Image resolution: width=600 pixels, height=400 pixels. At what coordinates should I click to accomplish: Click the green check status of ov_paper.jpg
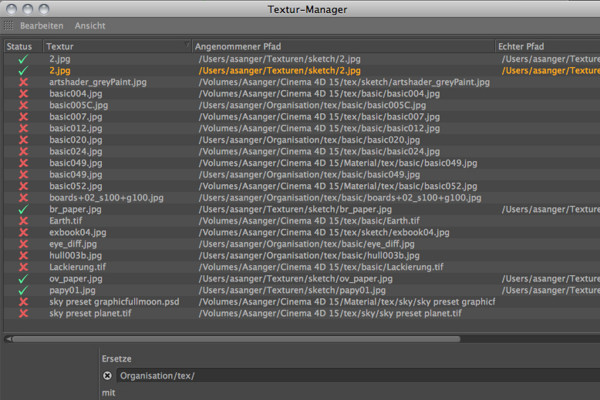pyautogui.click(x=23, y=279)
